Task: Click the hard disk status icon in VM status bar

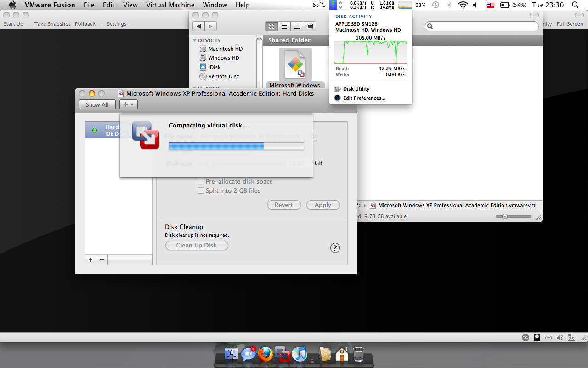Action: pos(537,338)
